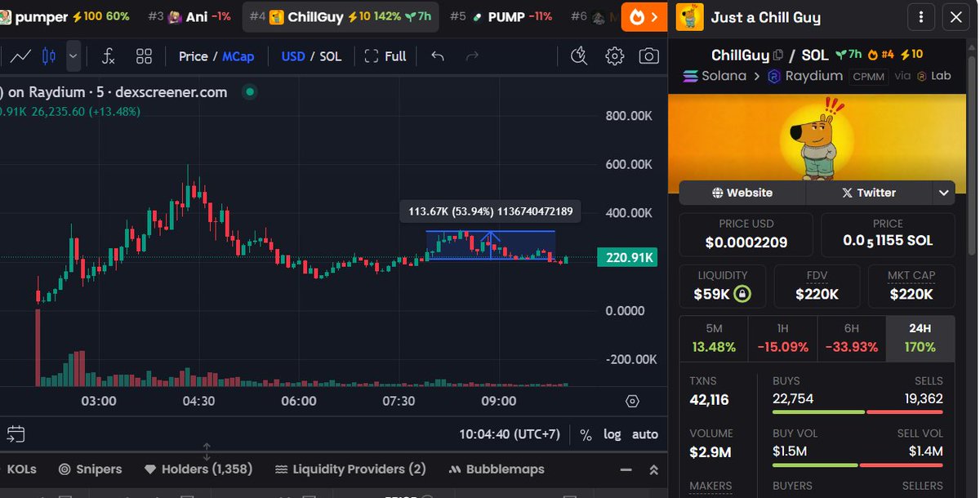Switch chart to Price view

(x=194, y=56)
